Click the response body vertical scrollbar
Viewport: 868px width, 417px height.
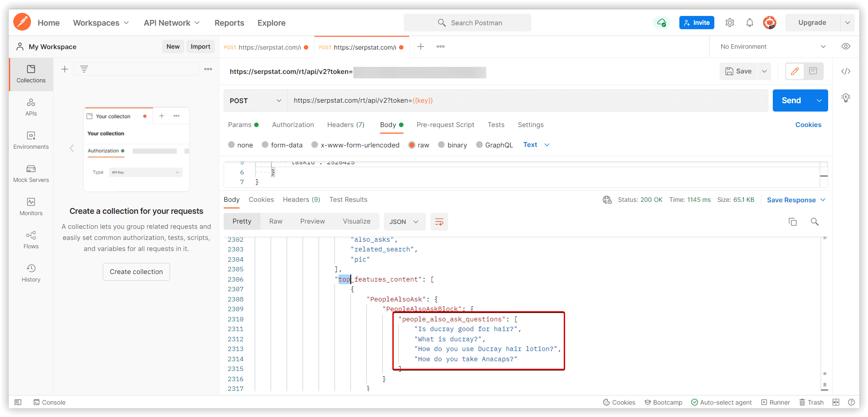pyautogui.click(x=825, y=314)
